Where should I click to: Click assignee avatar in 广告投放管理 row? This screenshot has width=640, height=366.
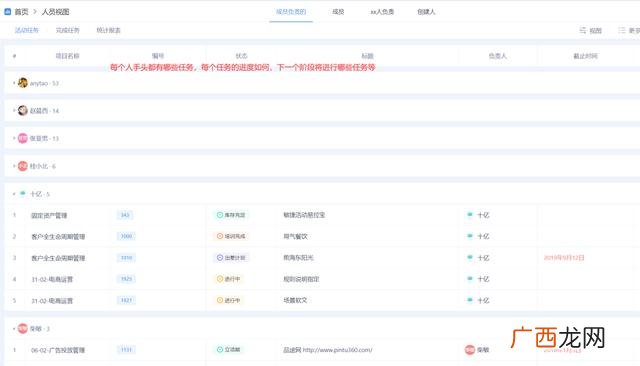pos(470,350)
